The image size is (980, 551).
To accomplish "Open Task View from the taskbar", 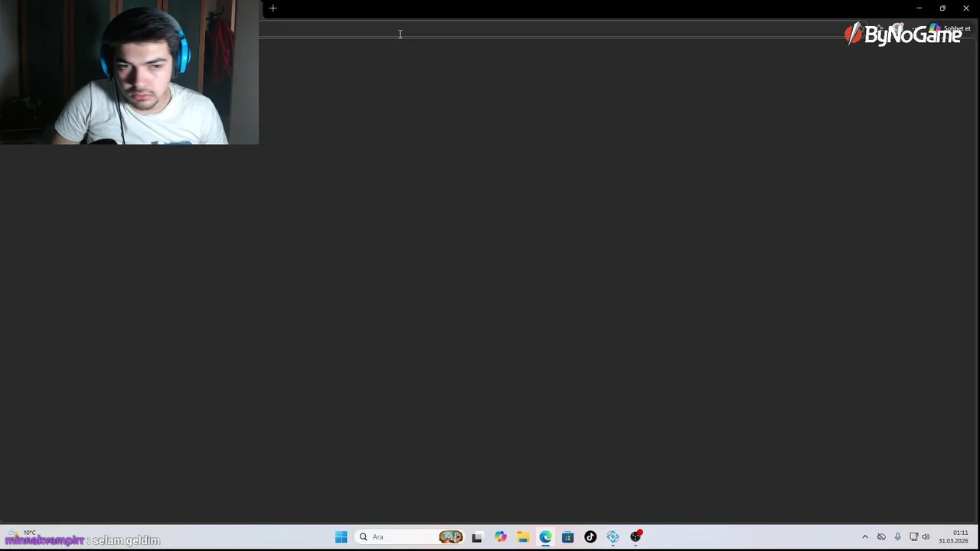I will (x=477, y=537).
